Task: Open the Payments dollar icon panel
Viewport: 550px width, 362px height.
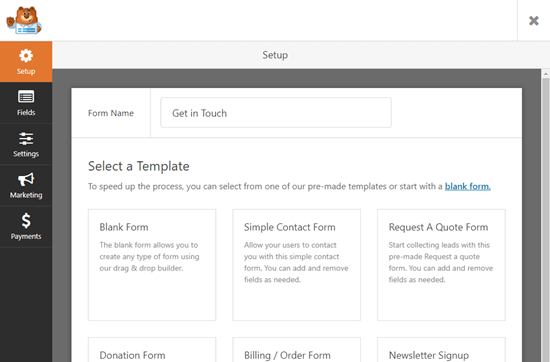Action: [x=26, y=227]
